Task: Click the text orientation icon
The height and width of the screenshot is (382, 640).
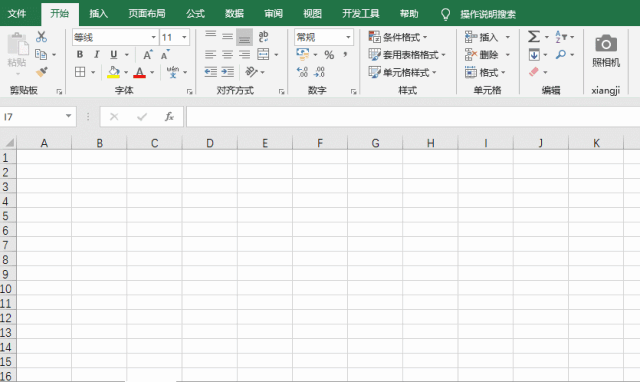Action: pyautogui.click(x=251, y=72)
